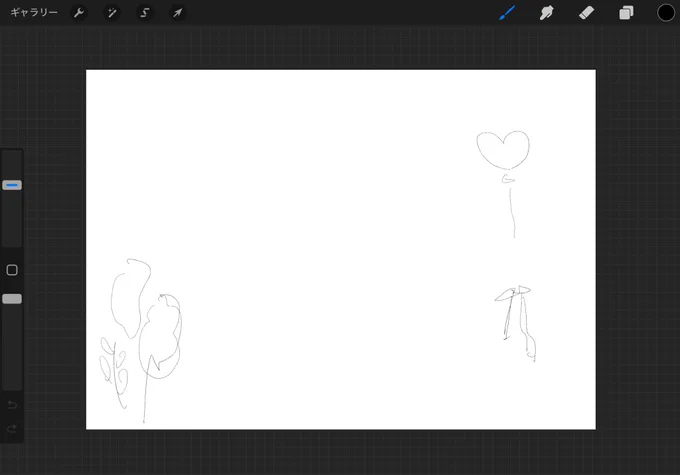Open the ギャラリー gallery
Screen dimensions: 680x475
click(x=34, y=13)
